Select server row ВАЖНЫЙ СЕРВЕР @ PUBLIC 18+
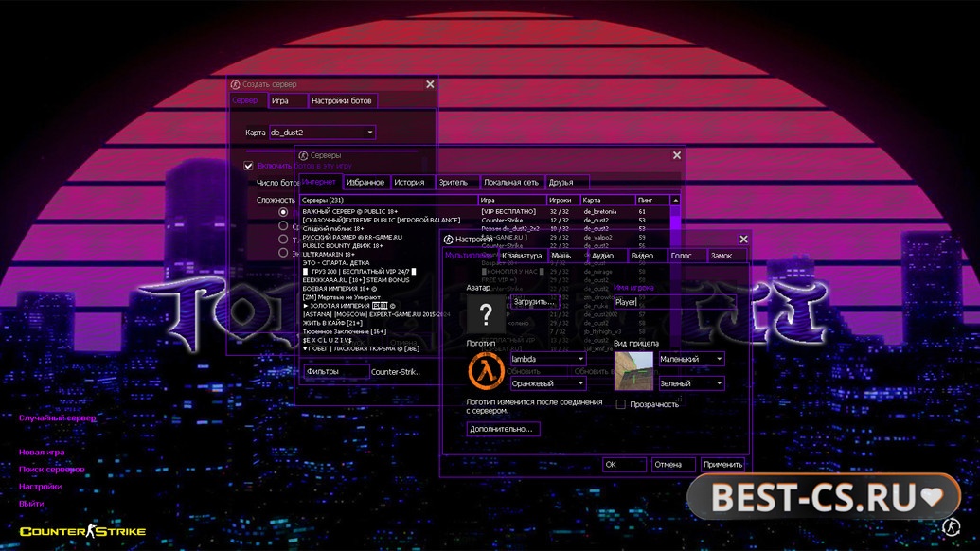The height and width of the screenshot is (551, 980). [485, 212]
